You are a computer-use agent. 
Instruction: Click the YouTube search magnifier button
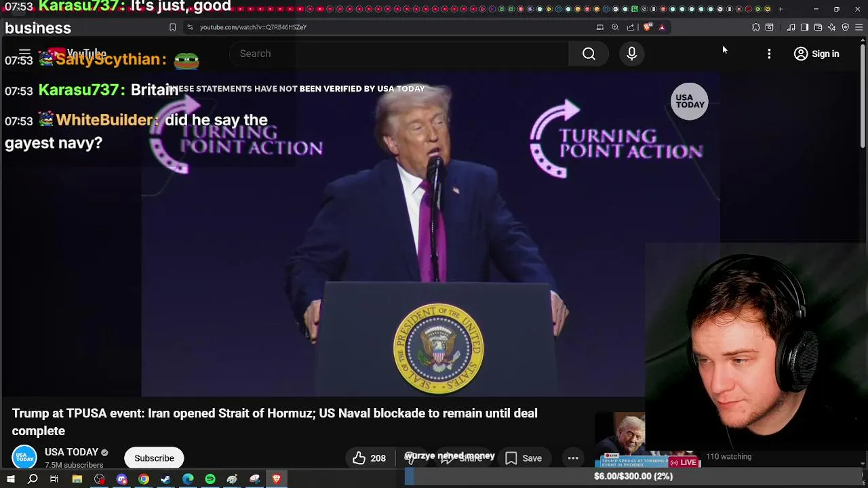pos(589,54)
